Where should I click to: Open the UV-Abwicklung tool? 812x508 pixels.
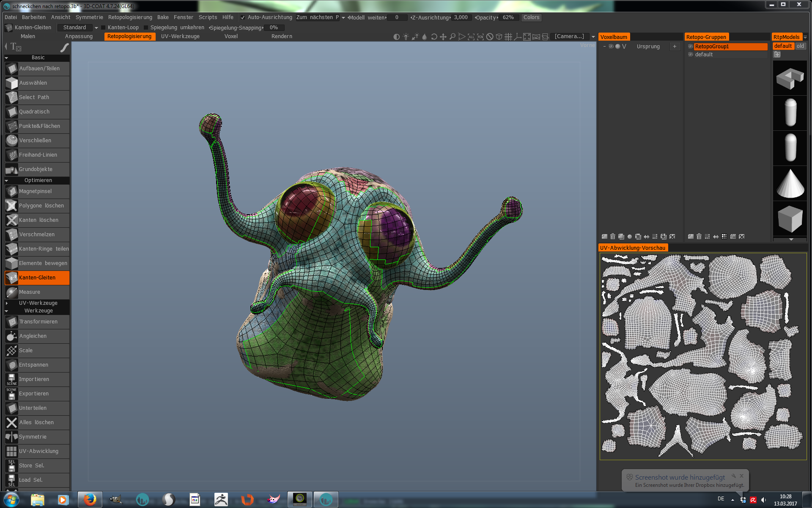pyautogui.click(x=38, y=451)
